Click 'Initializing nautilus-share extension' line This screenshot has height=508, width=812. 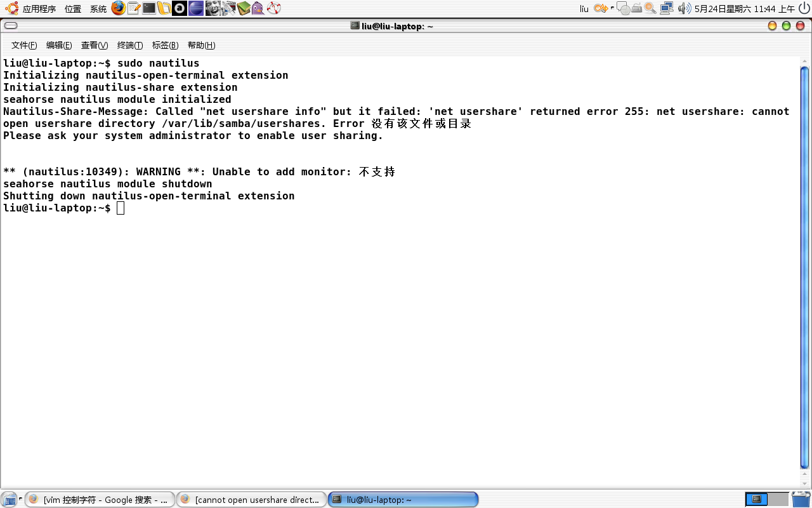pyautogui.click(x=121, y=87)
